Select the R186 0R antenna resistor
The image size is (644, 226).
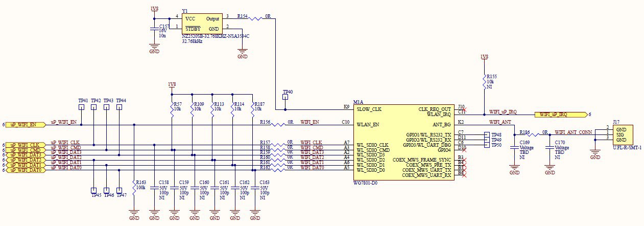click(x=532, y=135)
